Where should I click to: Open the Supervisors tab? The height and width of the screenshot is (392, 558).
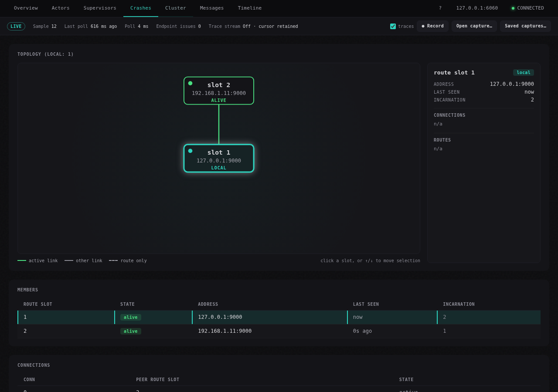click(x=100, y=8)
